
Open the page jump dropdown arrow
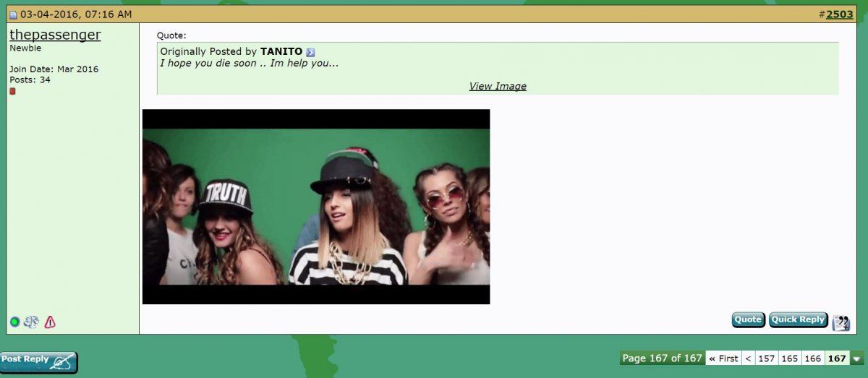[857, 358]
